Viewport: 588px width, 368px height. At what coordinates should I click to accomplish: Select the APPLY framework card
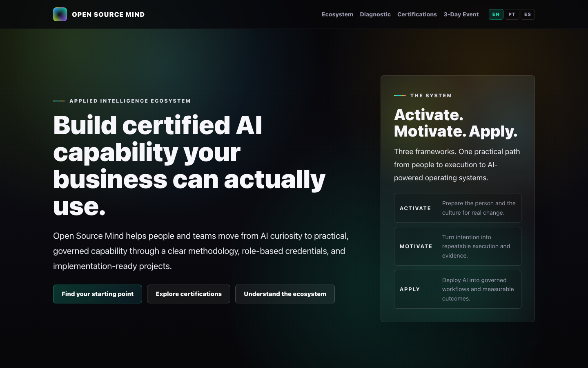pos(457,289)
